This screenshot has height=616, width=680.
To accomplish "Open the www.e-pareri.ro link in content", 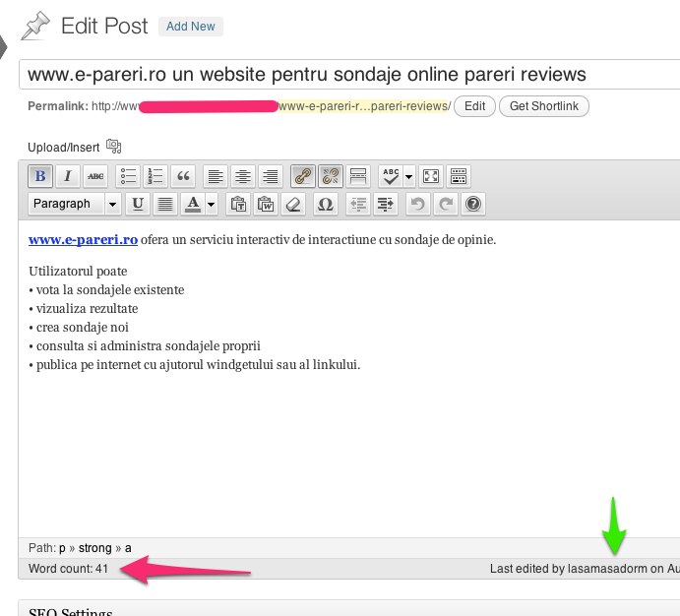I will 83,239.
